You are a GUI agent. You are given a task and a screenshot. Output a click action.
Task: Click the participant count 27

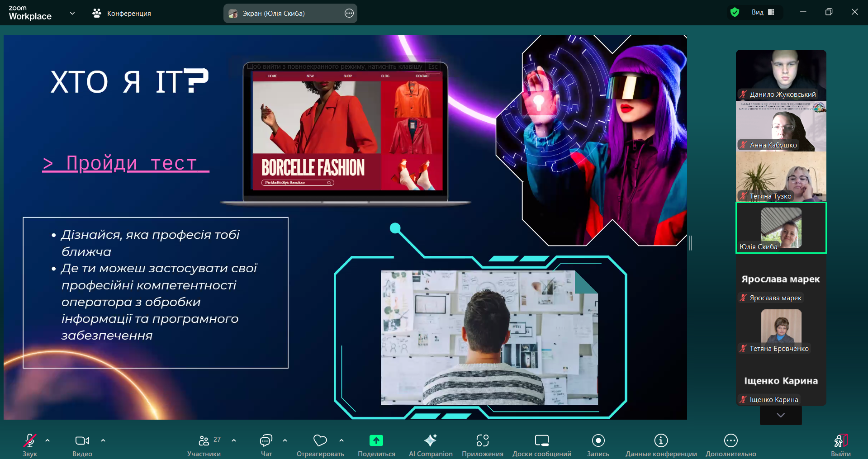click(217, 439)
